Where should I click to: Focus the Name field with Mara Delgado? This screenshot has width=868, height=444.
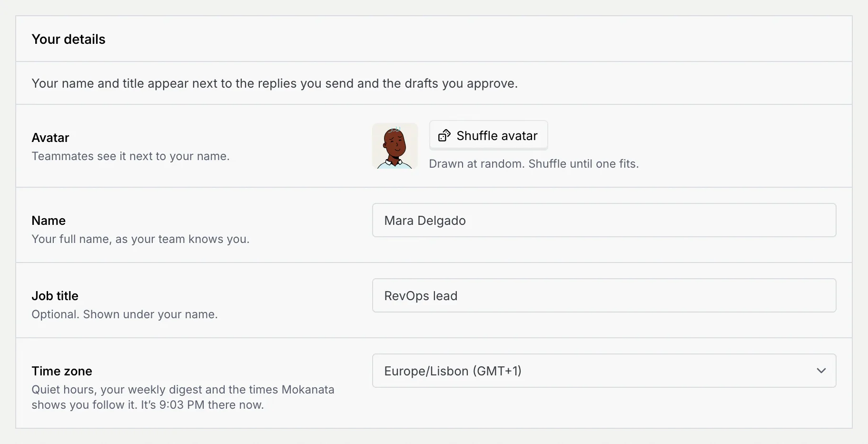pos(604,220)
